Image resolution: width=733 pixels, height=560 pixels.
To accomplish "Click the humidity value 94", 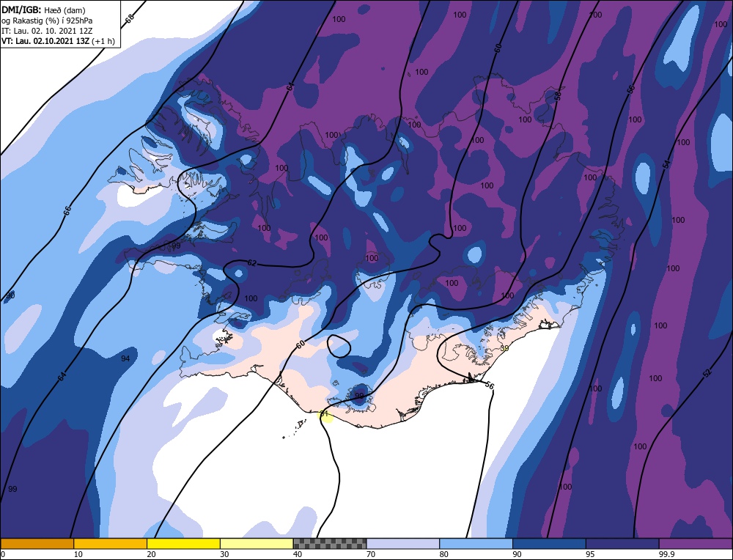I will tap(125, 358).
